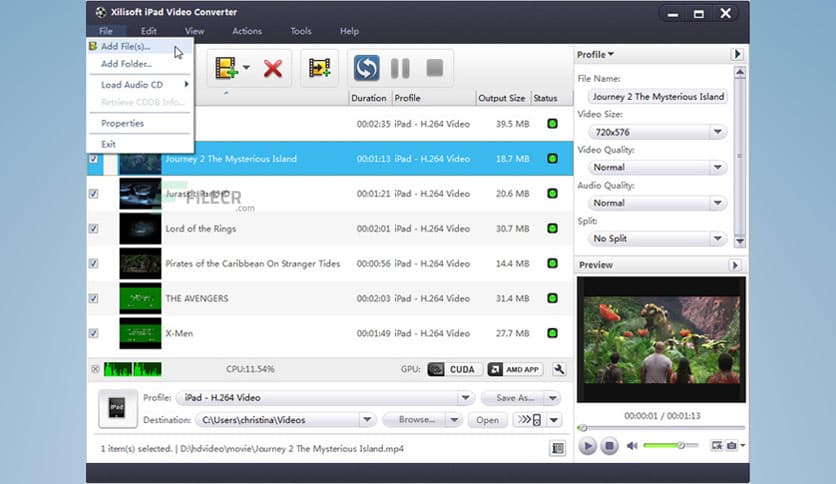Mute the preview speaker icon
836x484 pixels.
(x=632, y=446)
